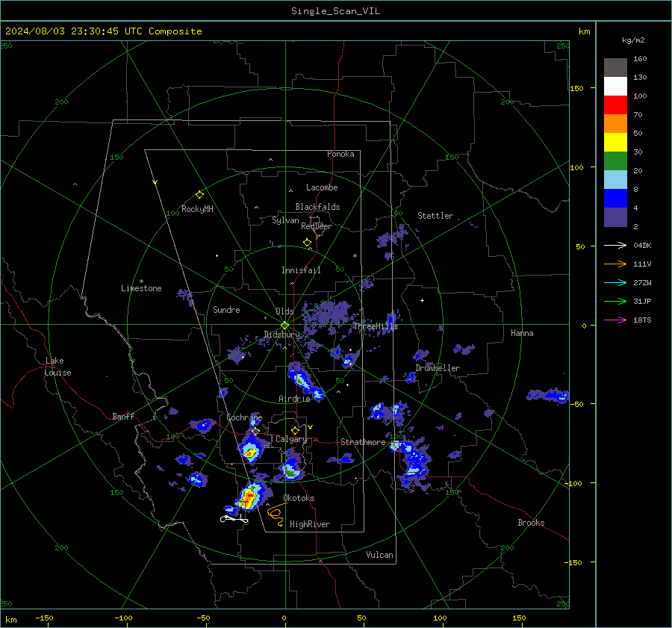Click the RedDeer city label
The width and height of the screenshot is (672, 628).
point(317,226)
